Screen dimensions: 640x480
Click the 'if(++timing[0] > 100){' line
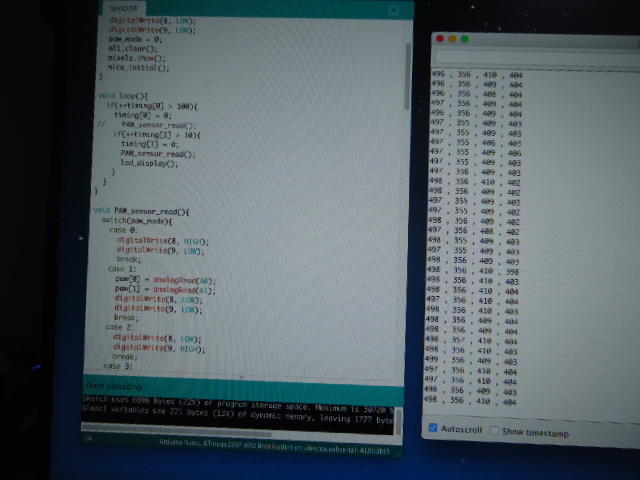(x=152, y=106)
